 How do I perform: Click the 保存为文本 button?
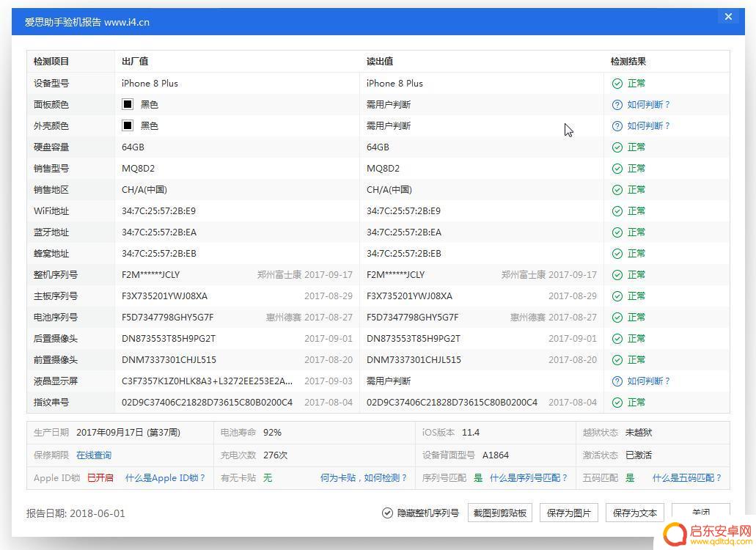tap(634, 513)
